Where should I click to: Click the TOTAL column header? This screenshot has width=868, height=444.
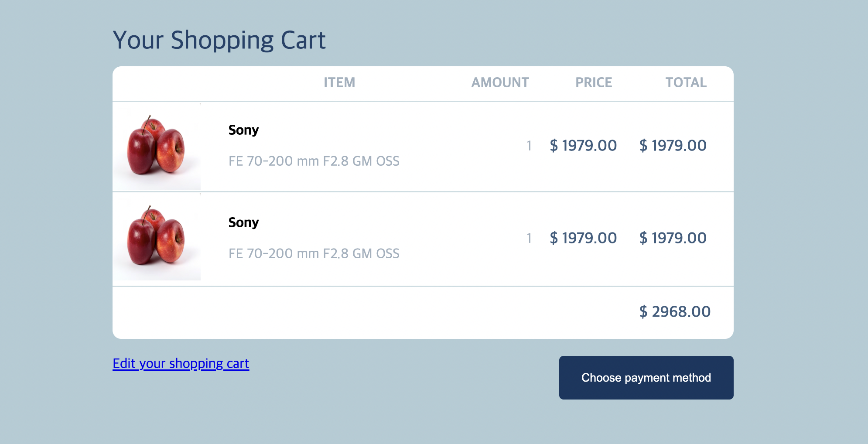686,82
